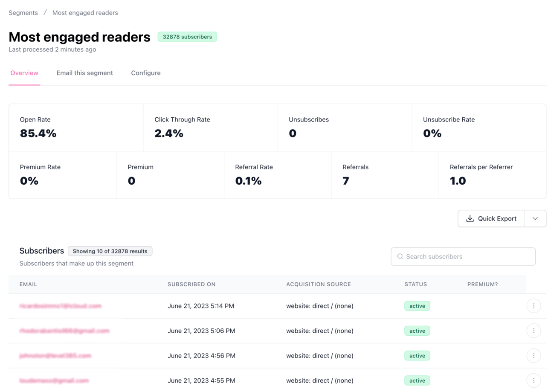Go back to Segments breadcrumb
Image resolution: width=551 pixels, height=392 pixels.
[x=23, y=13]
